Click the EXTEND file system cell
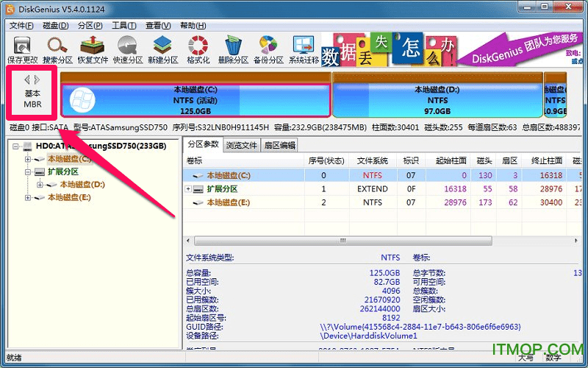Viewport: 588px width, 368px height. tap(373, 189)
